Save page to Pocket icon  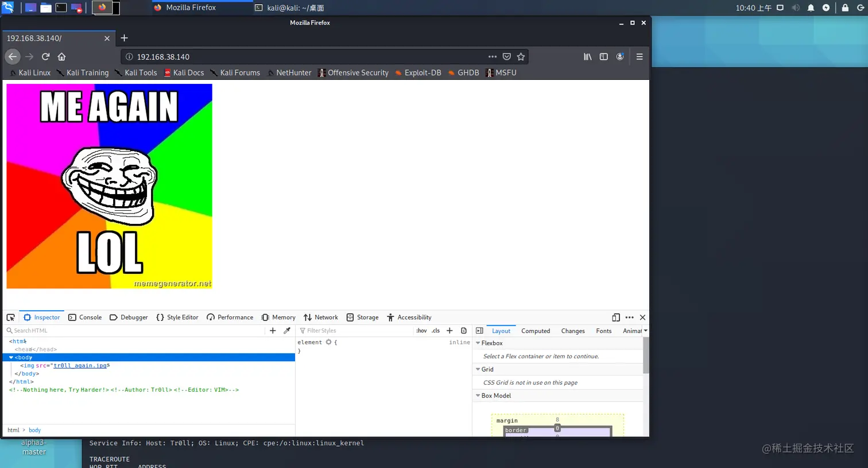pyautogui.click(x=506, y=56)
